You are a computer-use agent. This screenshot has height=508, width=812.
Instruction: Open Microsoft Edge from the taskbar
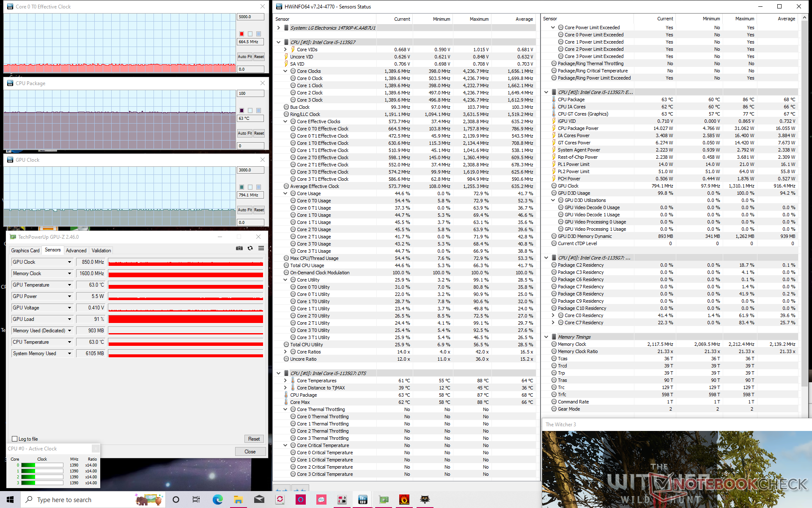point(217,500)
